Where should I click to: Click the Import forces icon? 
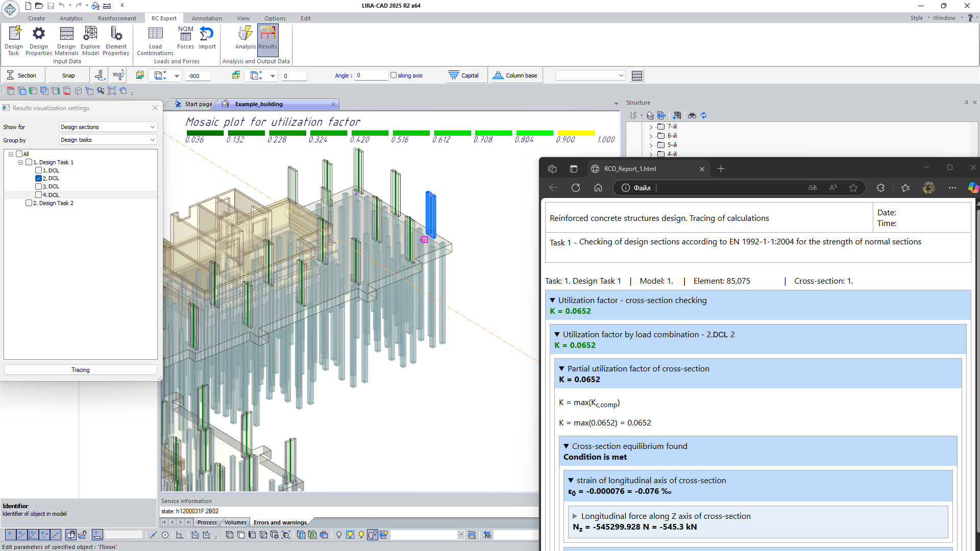coord(207,34)
